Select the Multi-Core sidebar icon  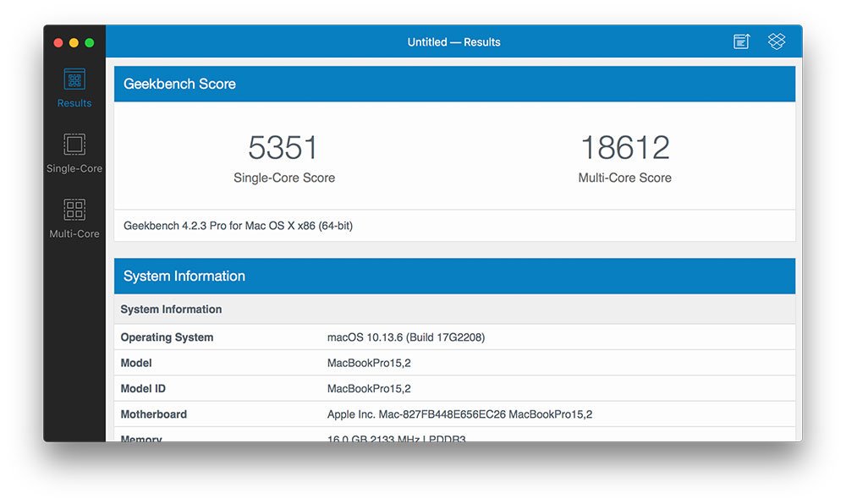(74, 210)
